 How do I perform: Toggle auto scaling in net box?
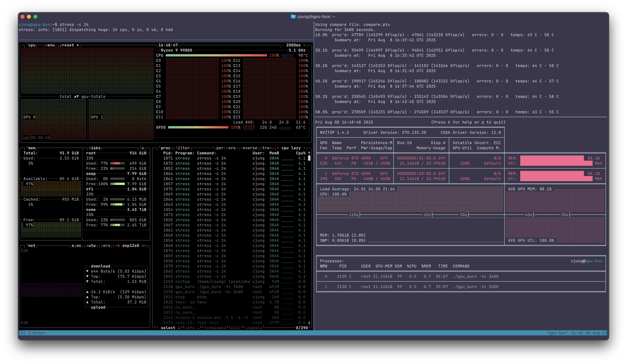[x=91, y=246]
